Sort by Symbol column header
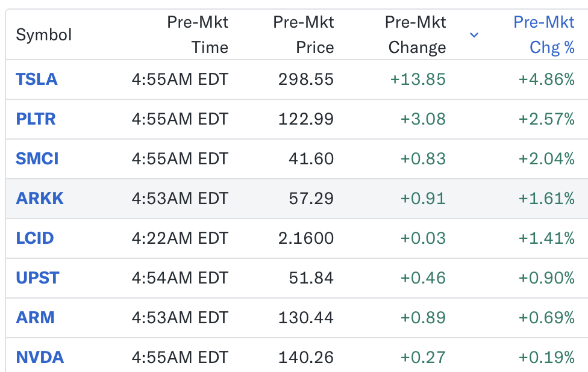 coord(44,35)
